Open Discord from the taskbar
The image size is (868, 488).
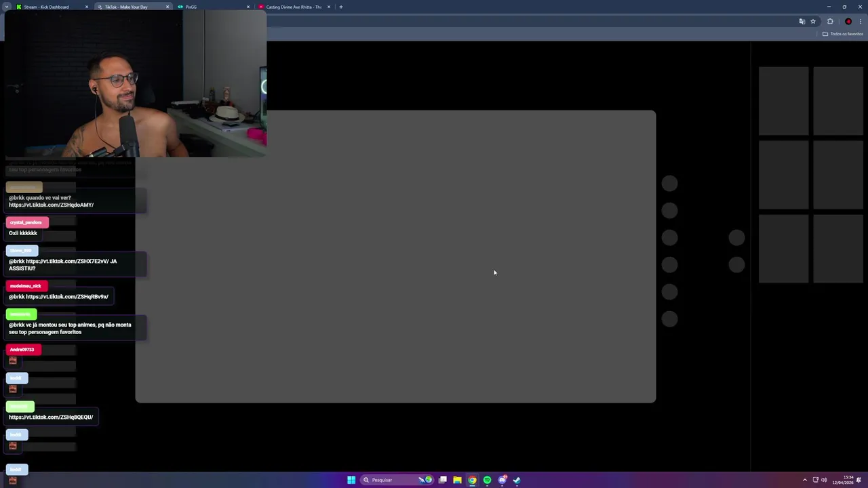click(x=502, y=480)
